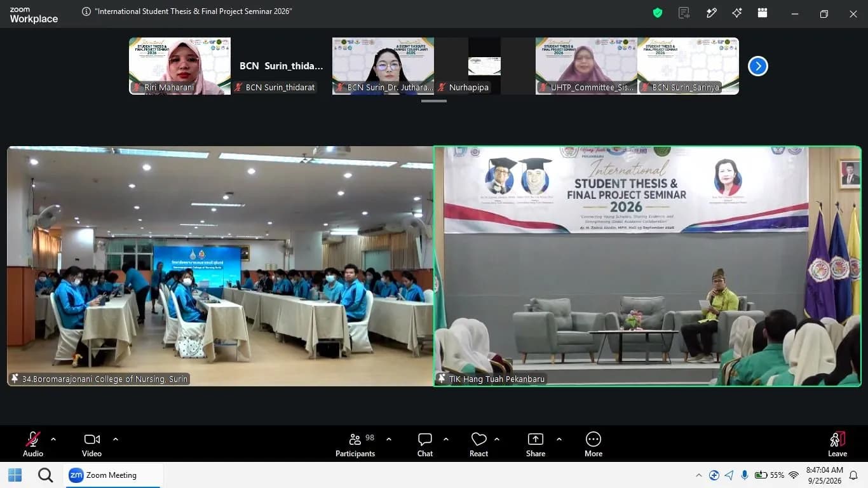
Task: Expand the Video options arrow
Action: coord(116,439)
